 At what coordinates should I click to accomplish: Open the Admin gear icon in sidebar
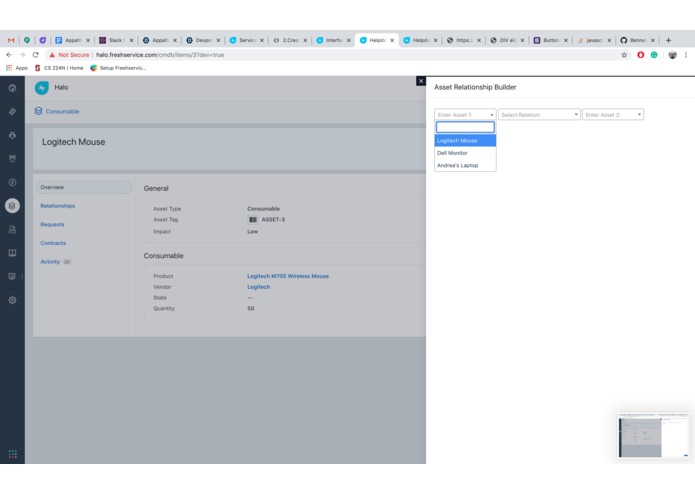[x=12, y=300]
